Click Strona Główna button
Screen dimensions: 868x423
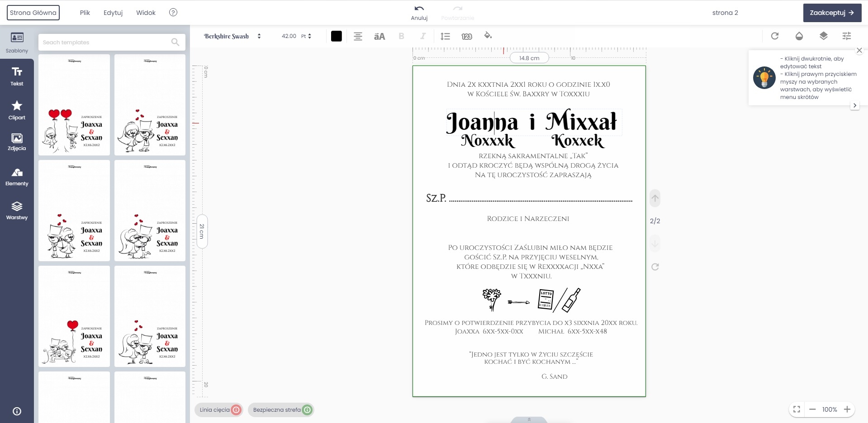coord(33,13)
